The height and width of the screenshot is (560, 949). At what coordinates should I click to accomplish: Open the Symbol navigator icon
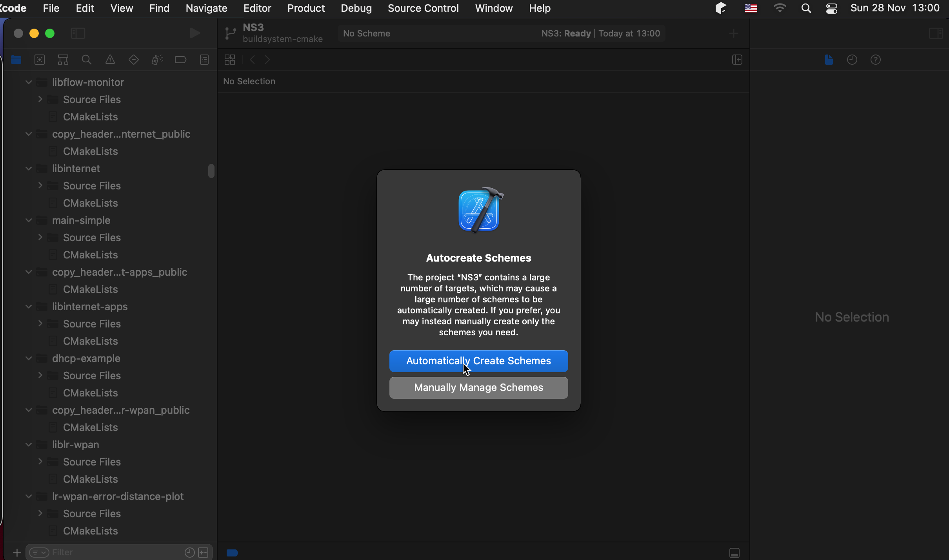(63, 60)
